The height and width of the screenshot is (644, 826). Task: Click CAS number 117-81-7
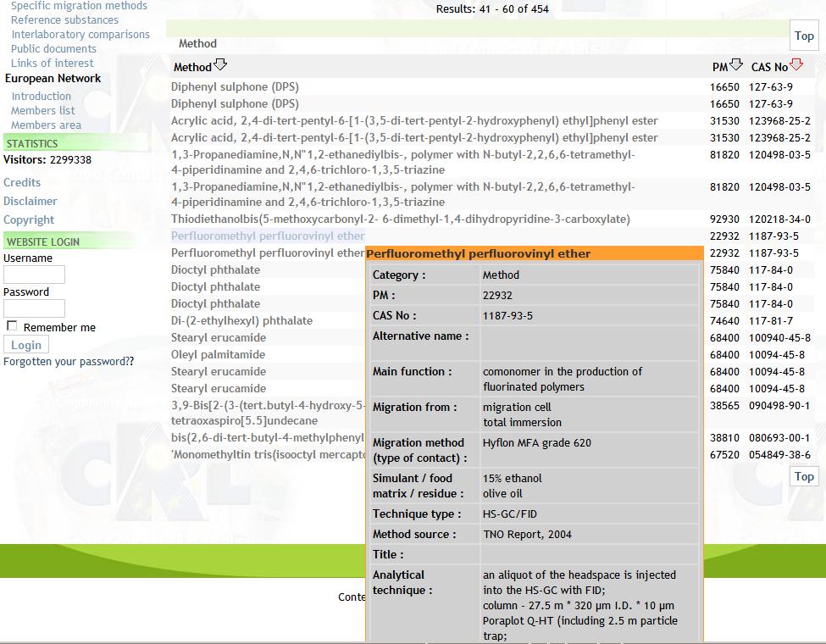coord(771,321)
